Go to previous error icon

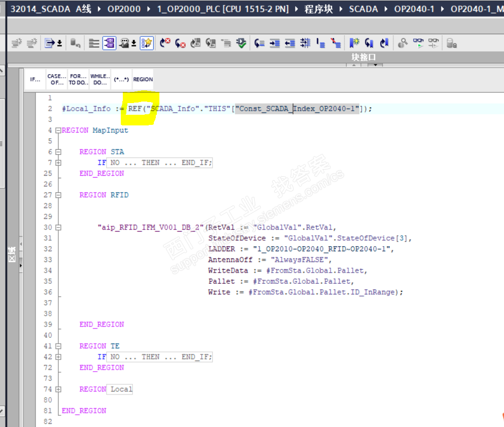click(180, 43)
